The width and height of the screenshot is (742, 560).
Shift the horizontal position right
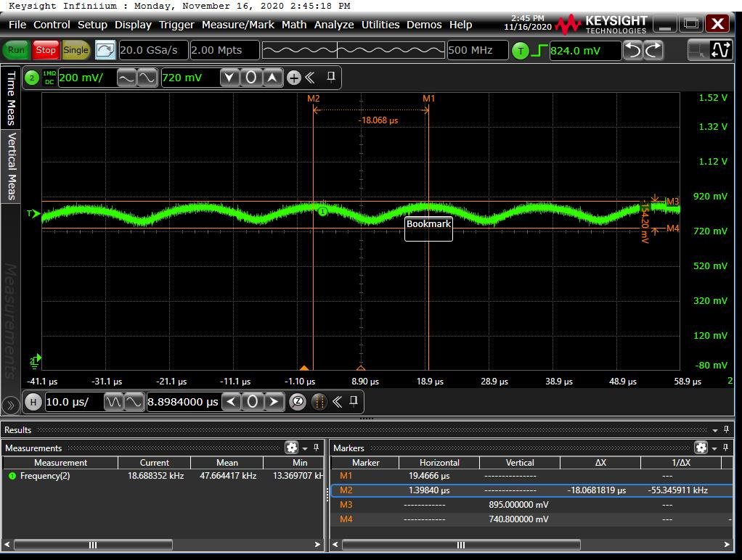[x=274, y=402]
